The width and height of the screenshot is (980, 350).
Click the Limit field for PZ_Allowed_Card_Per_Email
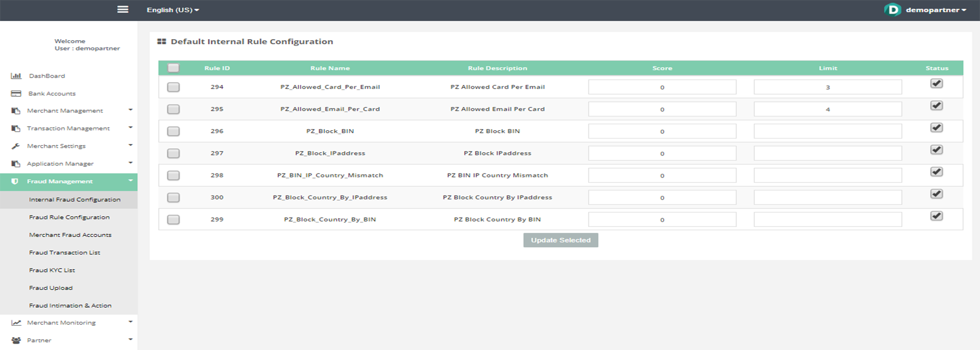[x=827, y=87]
